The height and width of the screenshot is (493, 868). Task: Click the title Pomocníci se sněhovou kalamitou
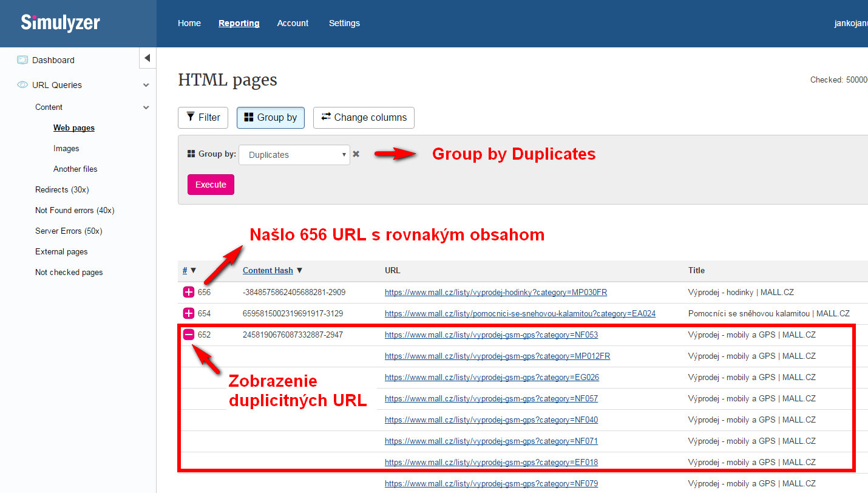(769, 313)
